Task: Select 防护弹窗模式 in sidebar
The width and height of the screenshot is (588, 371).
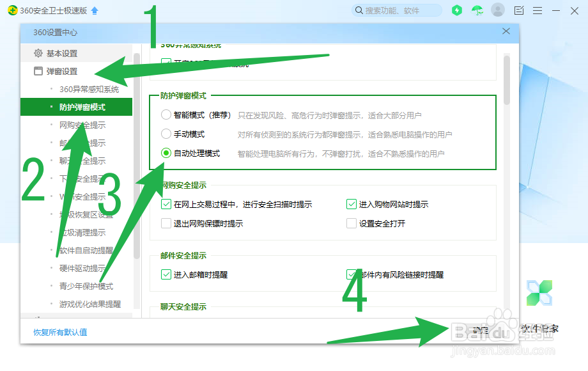Action: (76, 107)
